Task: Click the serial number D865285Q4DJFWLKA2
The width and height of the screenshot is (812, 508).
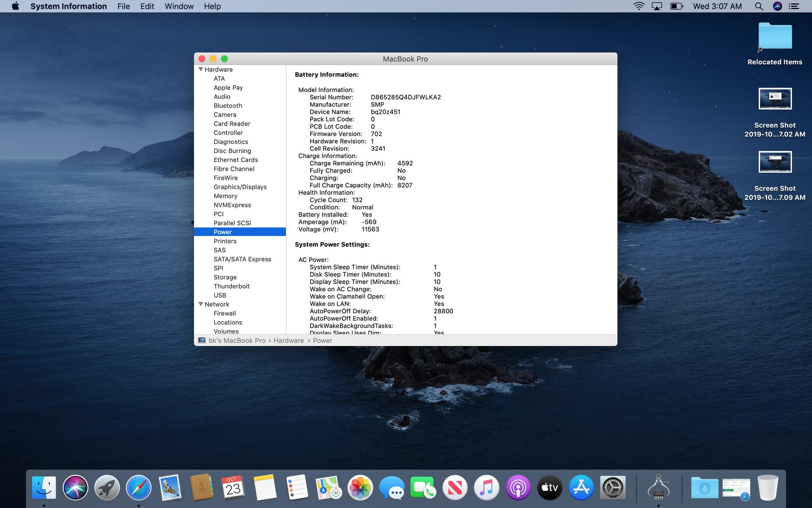Action: click(406, 97)
